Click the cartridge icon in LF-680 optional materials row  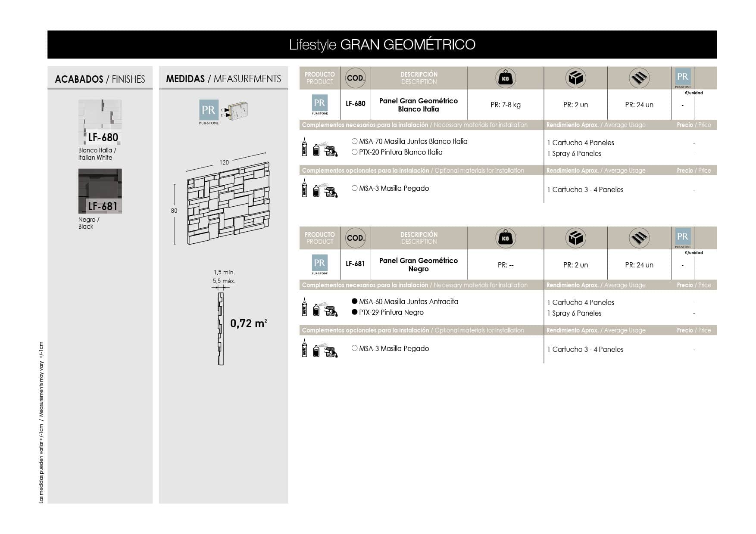[304, 188]
